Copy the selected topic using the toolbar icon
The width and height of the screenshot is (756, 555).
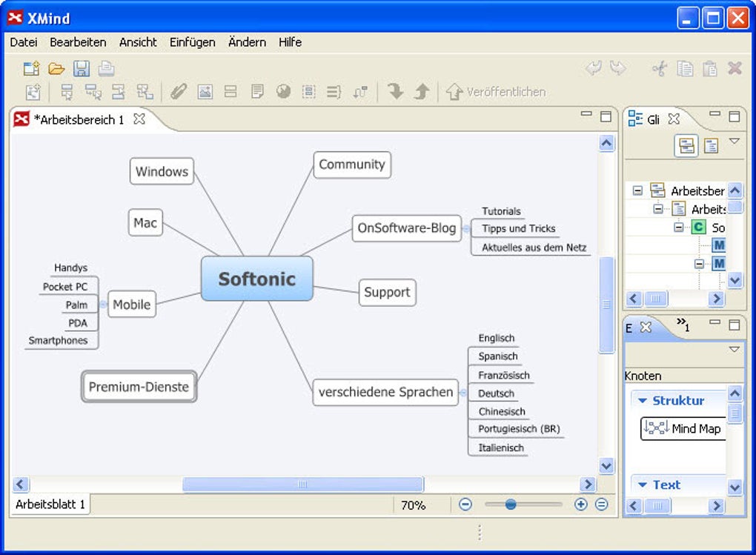coord(685,68)
